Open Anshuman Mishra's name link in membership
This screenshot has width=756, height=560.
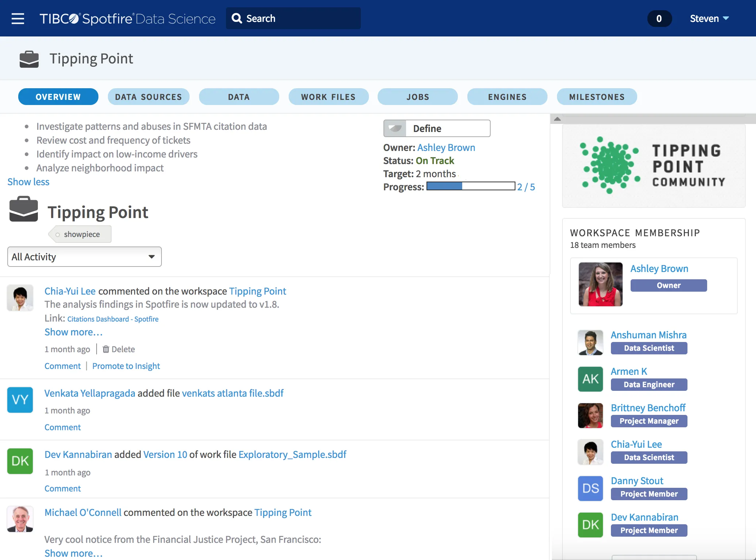(648, 335)
